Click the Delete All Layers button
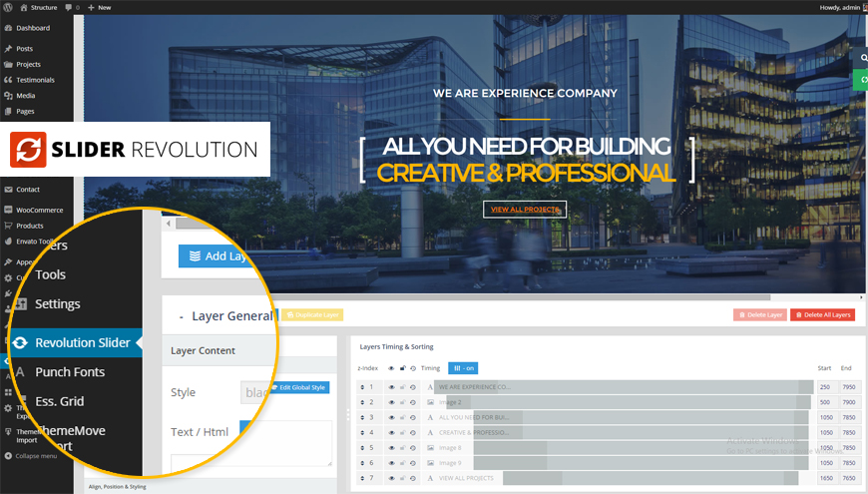Screen dimensions: 868x494 pyautogui.click(x=822, y=314)
